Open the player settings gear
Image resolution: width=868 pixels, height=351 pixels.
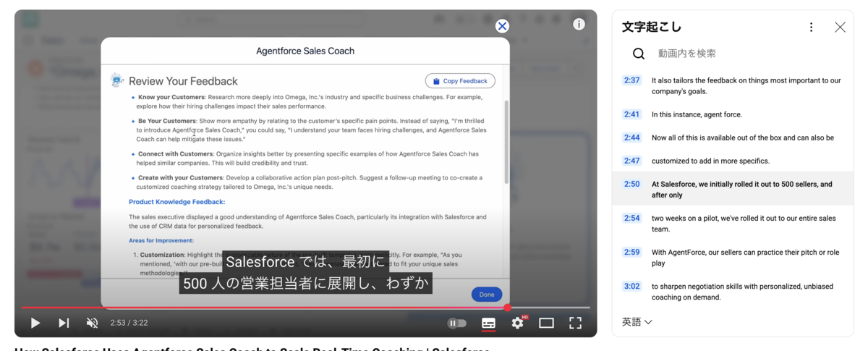[x=518, y=323]
